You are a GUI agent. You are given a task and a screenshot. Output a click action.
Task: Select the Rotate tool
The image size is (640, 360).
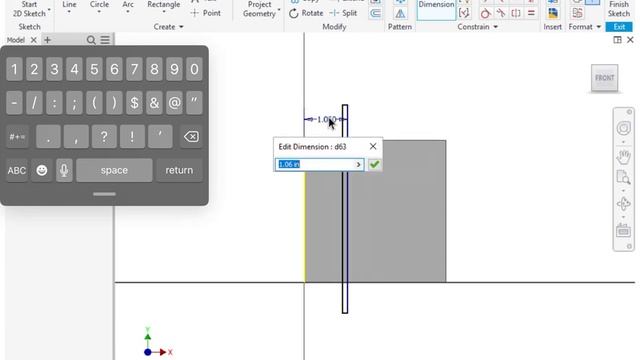click(306, 13)
